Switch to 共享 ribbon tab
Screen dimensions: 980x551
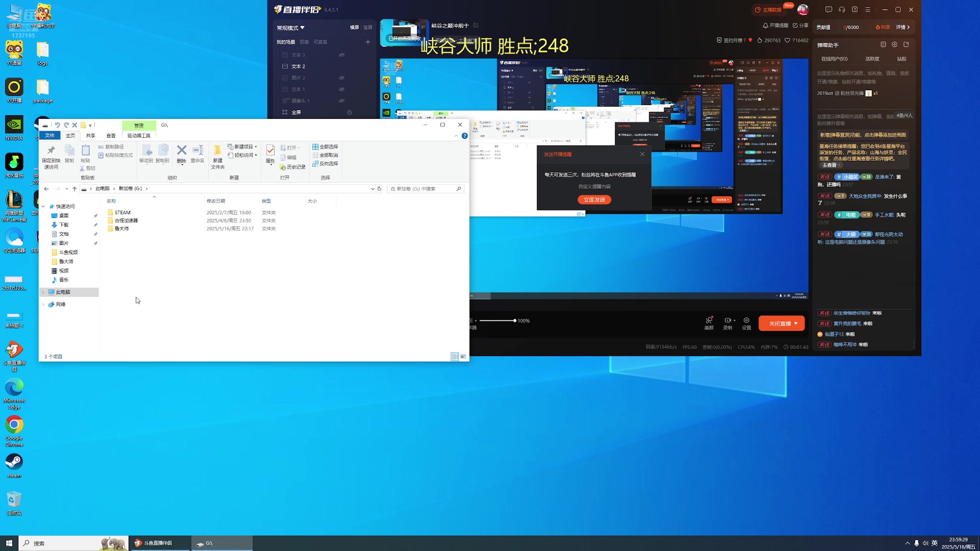pyautogui.click(x=90, y=136)
